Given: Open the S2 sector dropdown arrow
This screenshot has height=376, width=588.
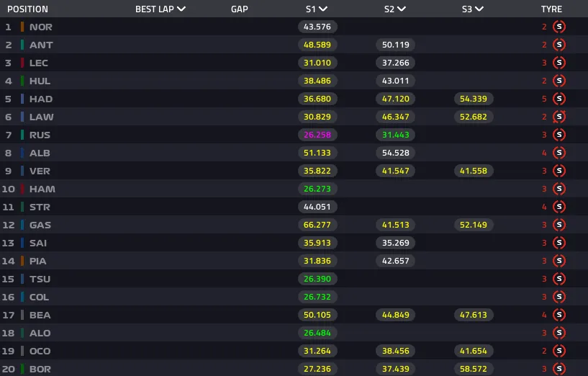Looking at the screenshot, I should [401, 9].
